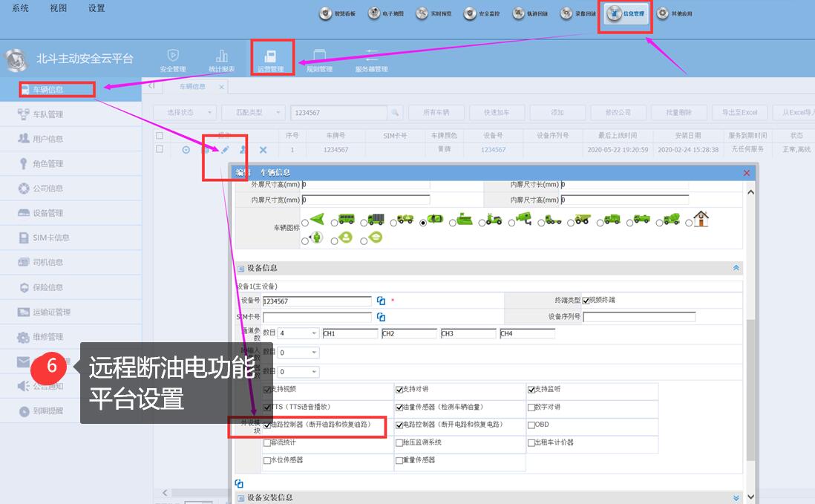The width and height of the screenshot is (815, 504).
Task: Open the 通道参数 数目 dropdown showing 4
Action: (298, 333)
